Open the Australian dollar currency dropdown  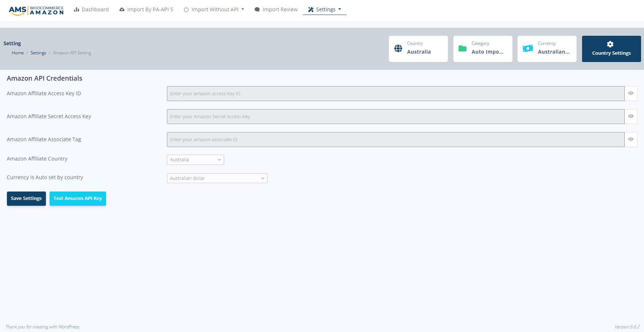point(217,178)
